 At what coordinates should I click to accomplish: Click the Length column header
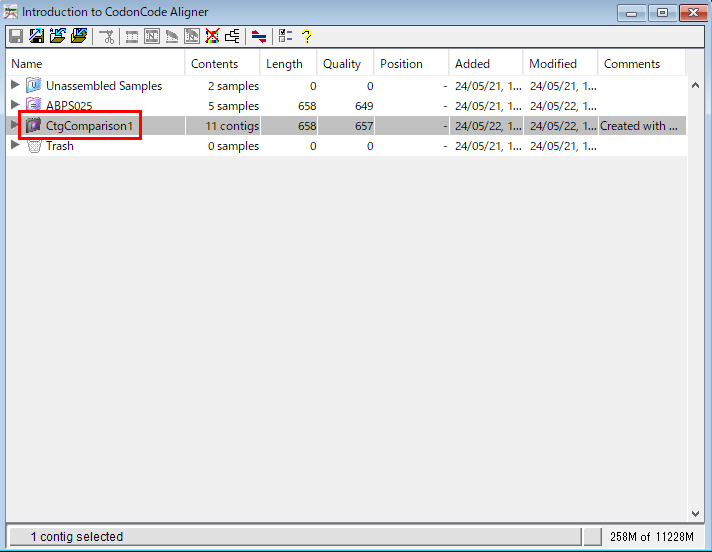click(x=289, y=64)
